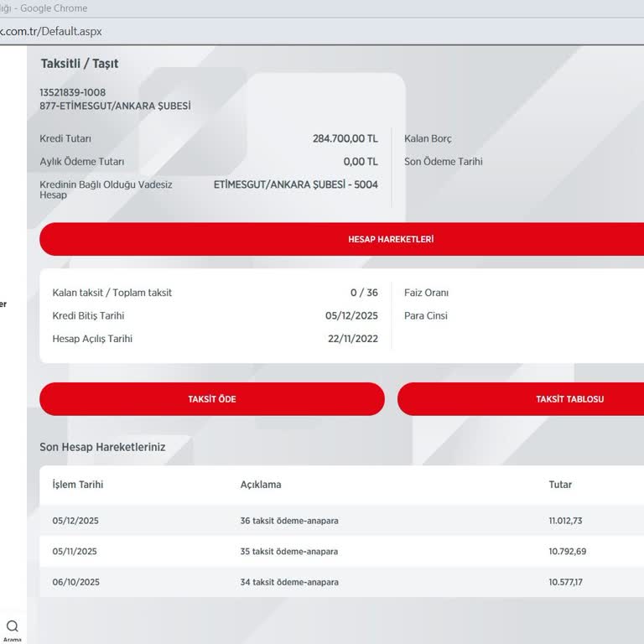Image resolution: width=644 pixels, height=644 pixels.
Task: Click the İşlem Tarihi column header
Action: tap(78, 485)
